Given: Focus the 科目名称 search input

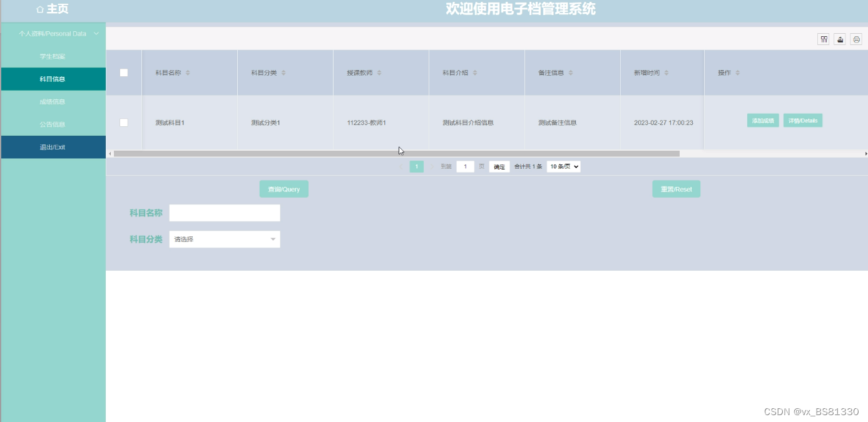Looking at the screenshot, I should click(x=225, y=213).
